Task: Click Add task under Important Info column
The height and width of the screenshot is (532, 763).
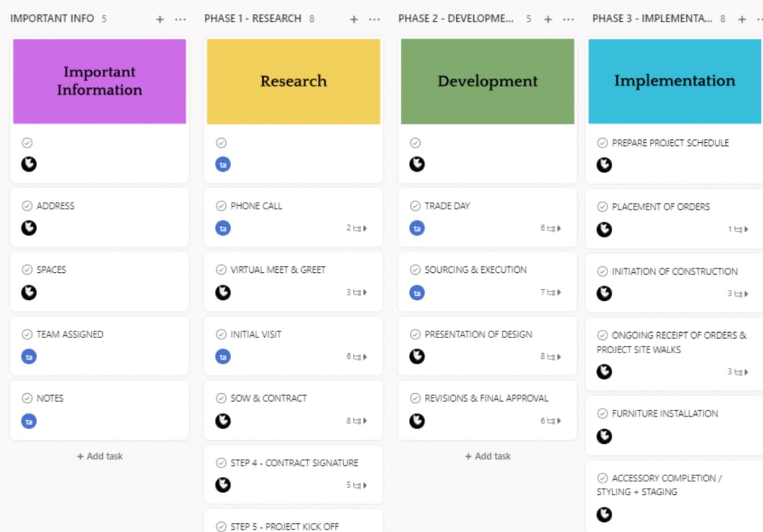Action: (100, 456)
